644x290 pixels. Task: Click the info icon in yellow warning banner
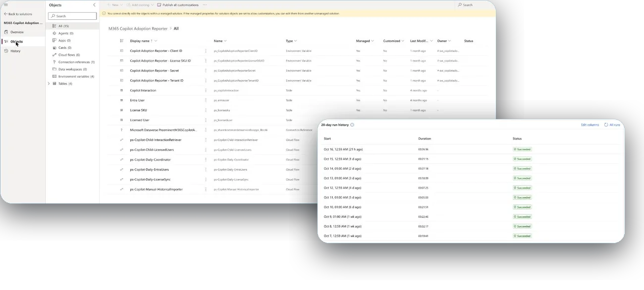[x=104, y=13]
